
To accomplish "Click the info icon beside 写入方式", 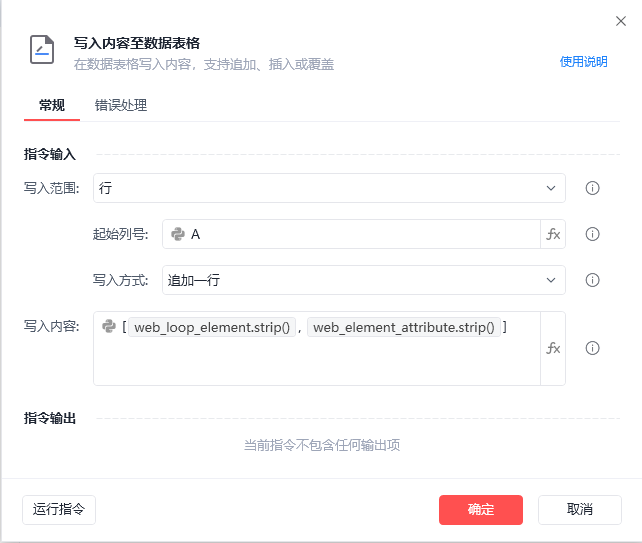I will (592, 280).
